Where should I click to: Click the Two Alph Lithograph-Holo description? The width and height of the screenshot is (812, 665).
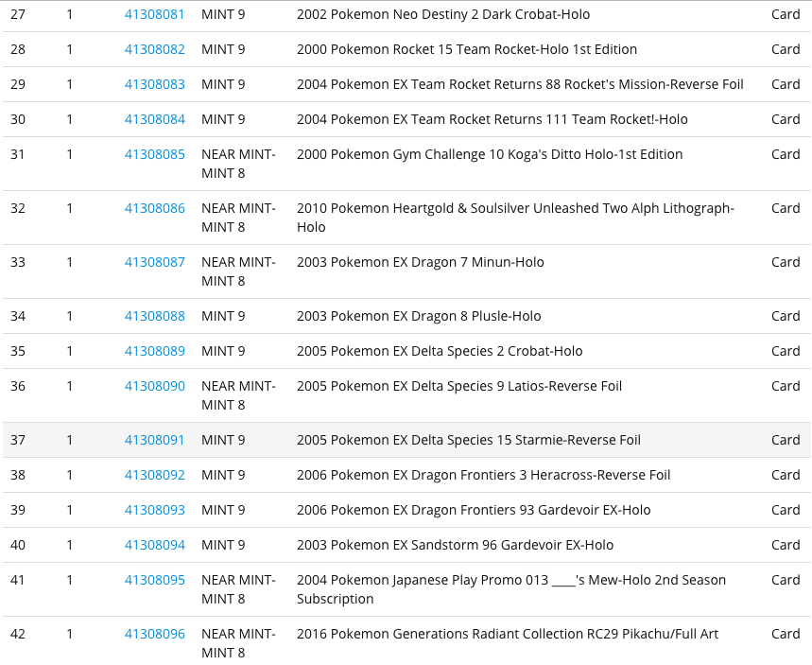click(515, 218)
